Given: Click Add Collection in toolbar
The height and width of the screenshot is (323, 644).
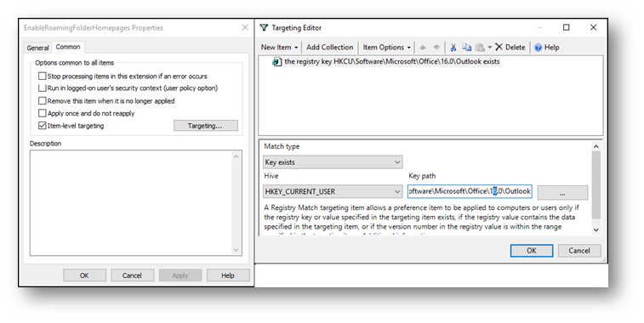Looking at the screenshot, I should [x=330, y=48].
